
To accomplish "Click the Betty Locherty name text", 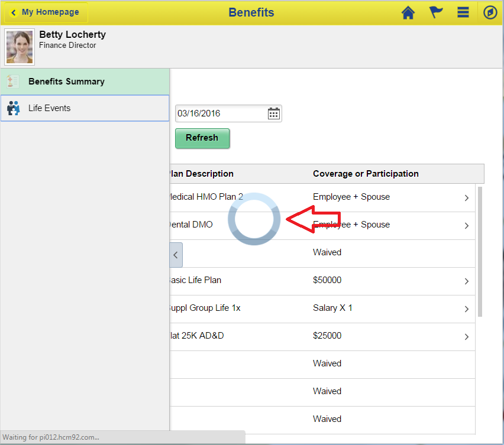I will [x=72, y=34].
